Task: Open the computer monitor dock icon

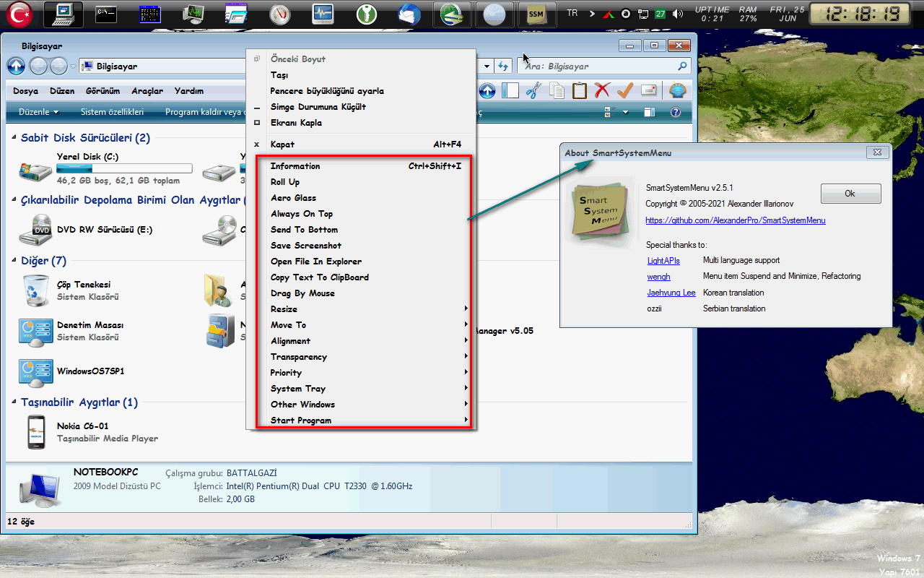Action: 63,14
